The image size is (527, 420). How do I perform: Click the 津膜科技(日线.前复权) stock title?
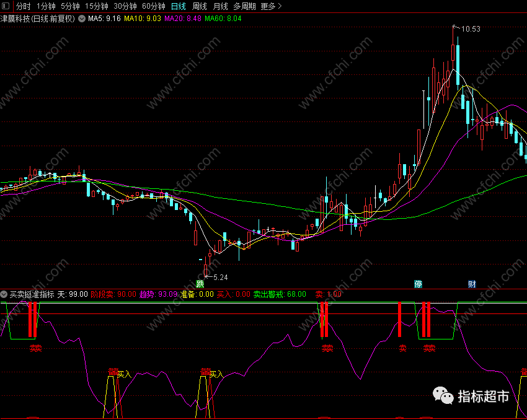click(x=38, y=19)
